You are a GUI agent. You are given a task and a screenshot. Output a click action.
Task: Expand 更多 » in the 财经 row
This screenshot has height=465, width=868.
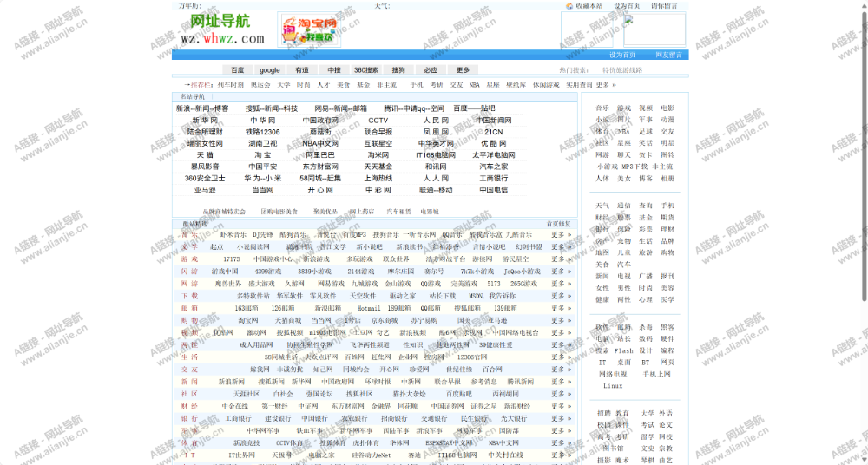[561, 406]
